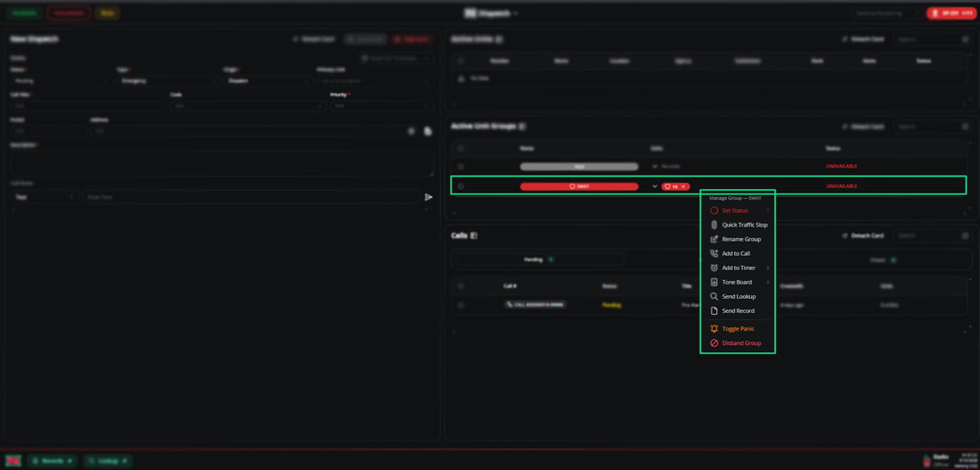
Task: Open the Priority dropdown
Action: coord(381,106)
